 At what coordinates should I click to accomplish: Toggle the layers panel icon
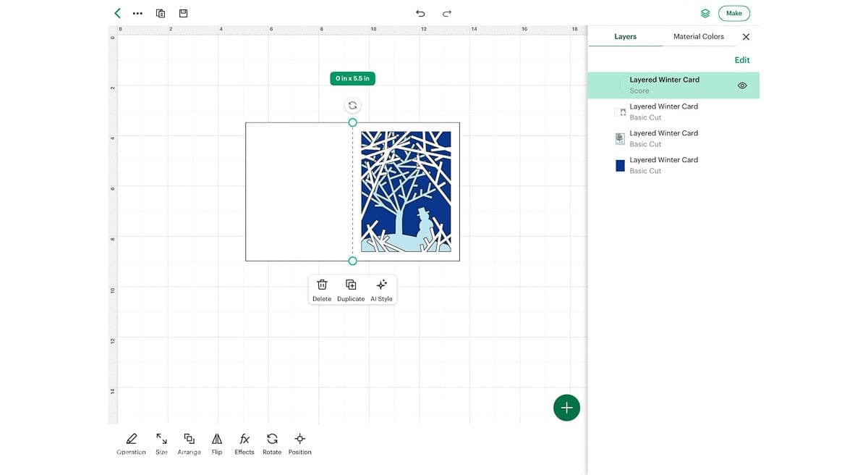[705, 13]
